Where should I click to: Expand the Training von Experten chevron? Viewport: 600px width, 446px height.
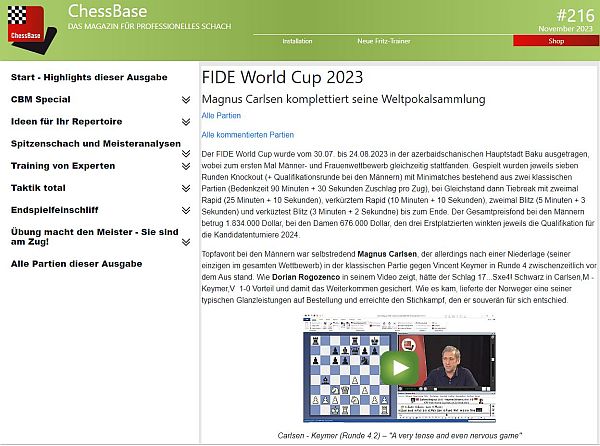click(186, 166)
